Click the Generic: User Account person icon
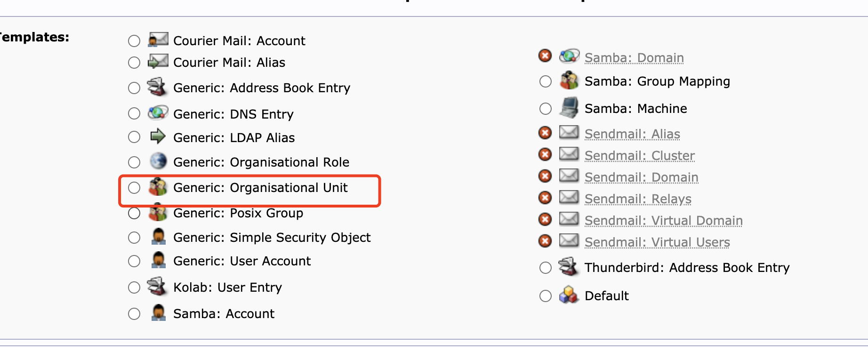The height and width of the screenshot is (351, 868). pos(159,260)
